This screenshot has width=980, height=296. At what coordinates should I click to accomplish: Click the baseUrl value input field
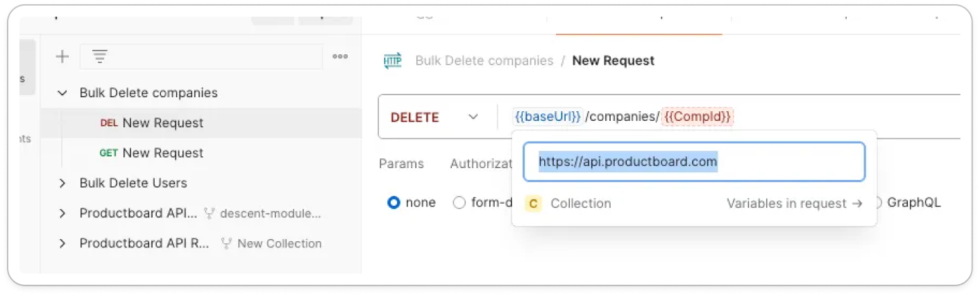694,162
